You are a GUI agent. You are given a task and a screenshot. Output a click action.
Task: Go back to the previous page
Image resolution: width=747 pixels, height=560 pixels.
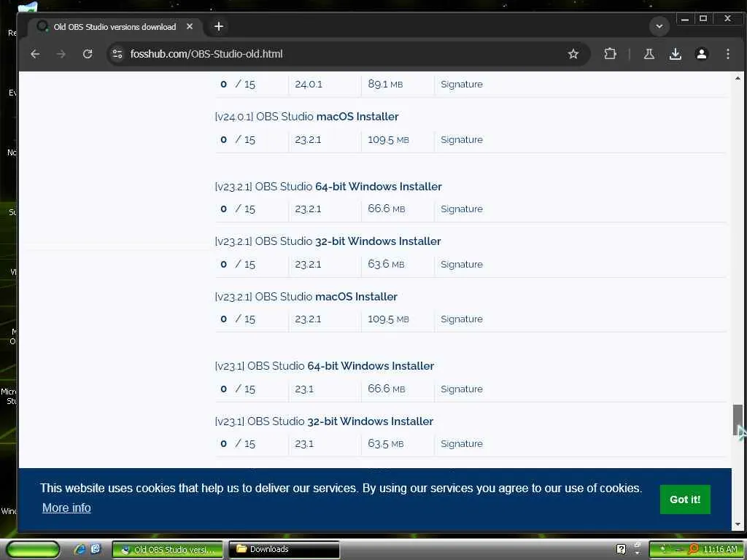click(35, 54)
